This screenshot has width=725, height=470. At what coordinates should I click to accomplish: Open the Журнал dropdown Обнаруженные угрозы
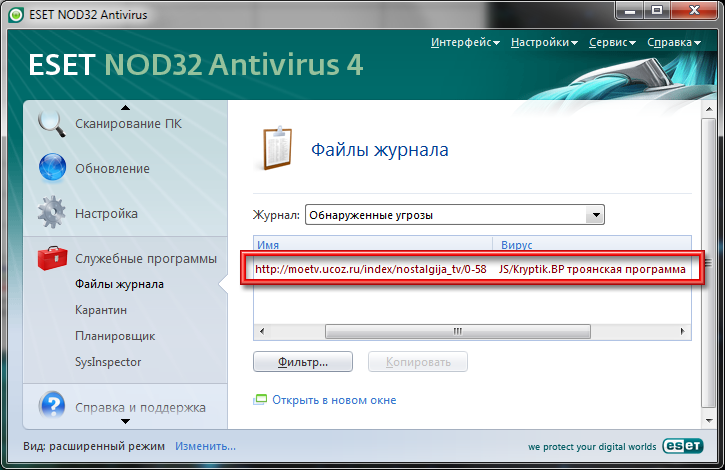pyautogui.click(x=455, y=215)
